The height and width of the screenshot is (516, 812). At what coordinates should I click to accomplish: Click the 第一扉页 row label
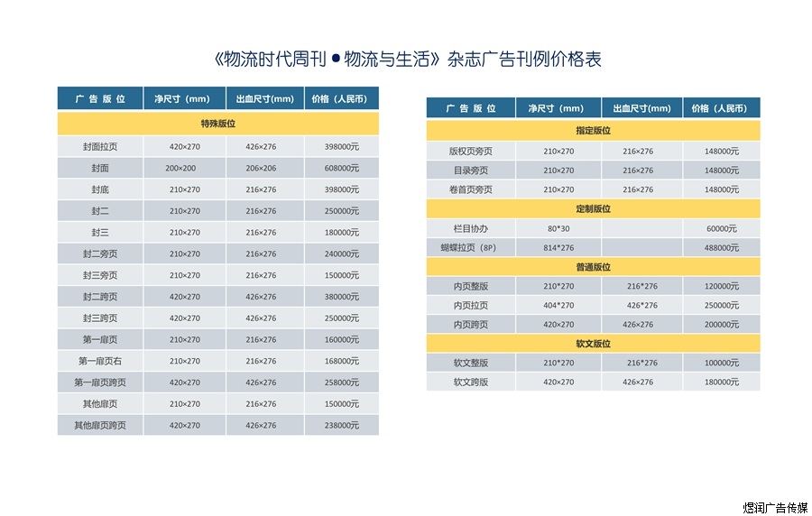[100, 340]
